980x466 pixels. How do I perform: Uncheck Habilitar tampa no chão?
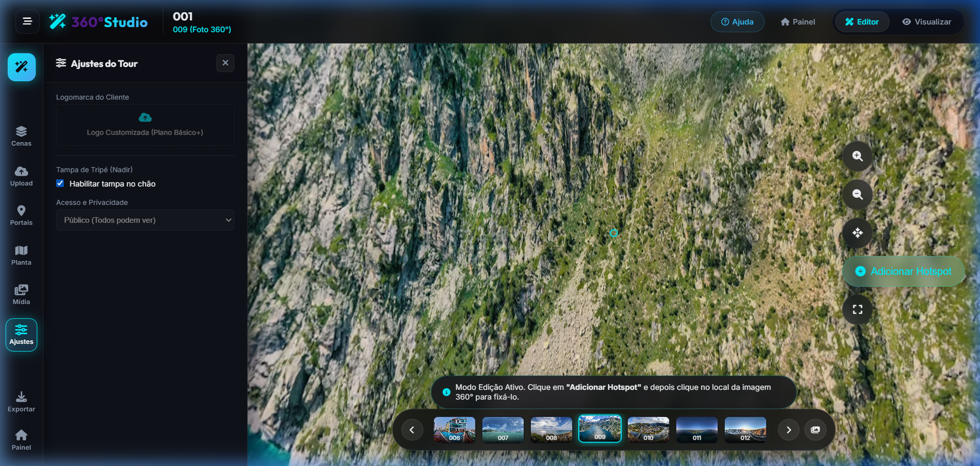tap(60, 183)
